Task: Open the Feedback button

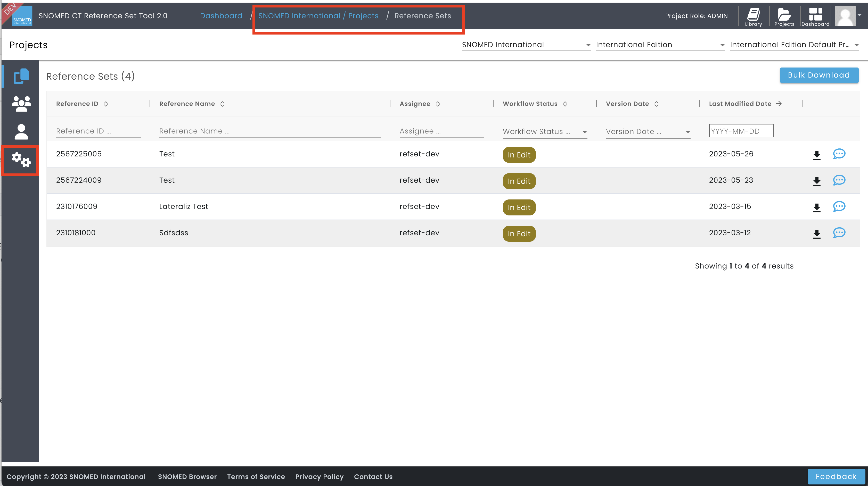Action: [x=836, y=476]
